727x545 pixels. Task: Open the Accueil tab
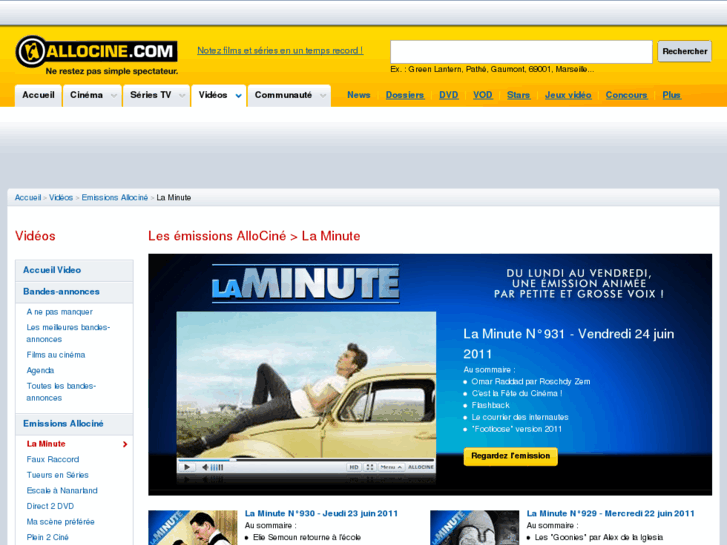[38, 95]
